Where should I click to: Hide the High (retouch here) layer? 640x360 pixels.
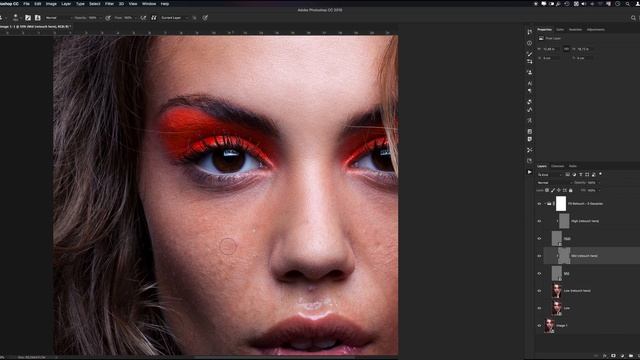[x=539, y=221]
